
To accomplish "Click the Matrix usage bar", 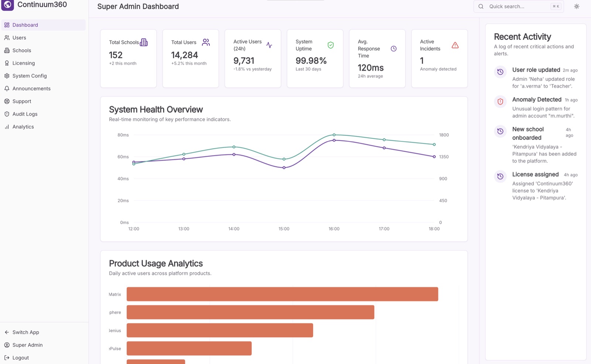I will point(282,294).
